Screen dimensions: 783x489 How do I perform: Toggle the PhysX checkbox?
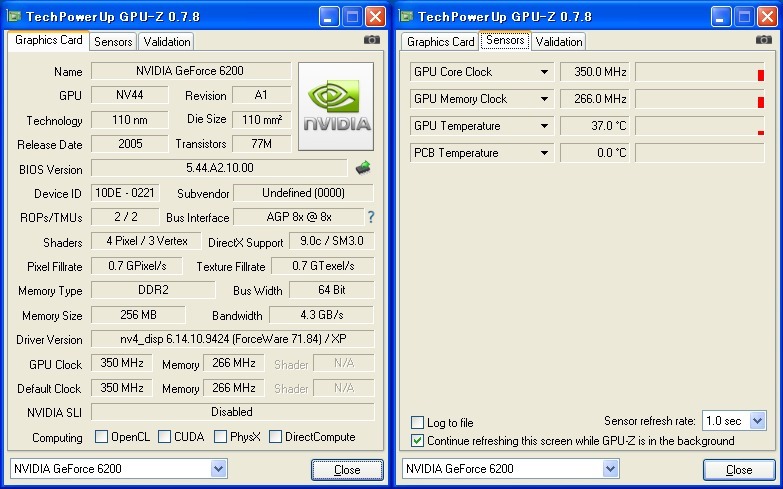(220, 437)
